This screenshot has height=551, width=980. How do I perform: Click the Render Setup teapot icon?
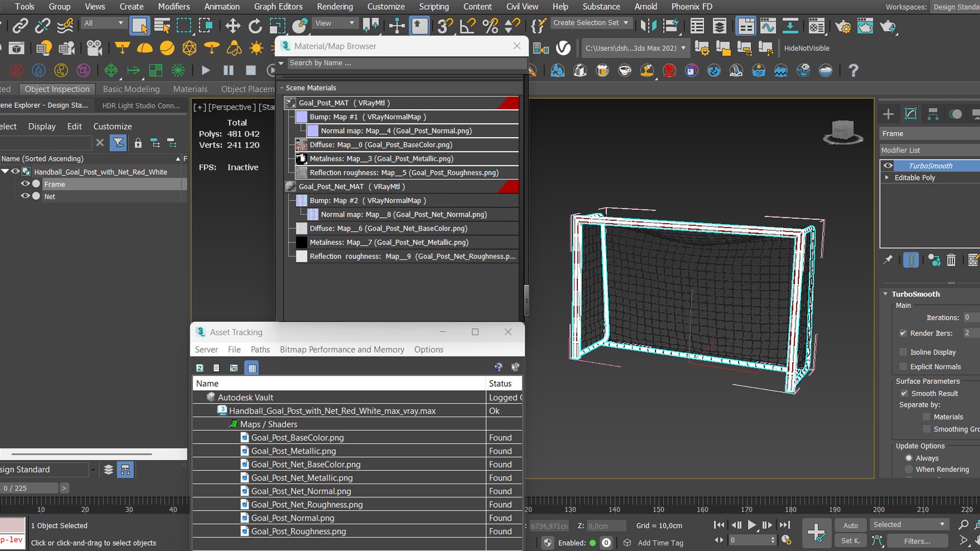843,26
